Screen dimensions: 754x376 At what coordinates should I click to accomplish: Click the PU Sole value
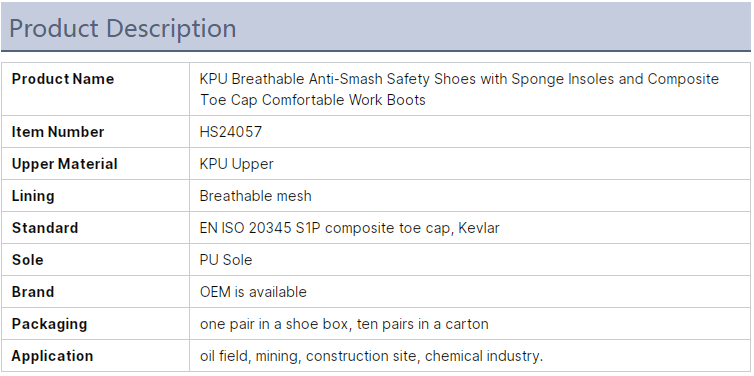(x=226, y=260)
